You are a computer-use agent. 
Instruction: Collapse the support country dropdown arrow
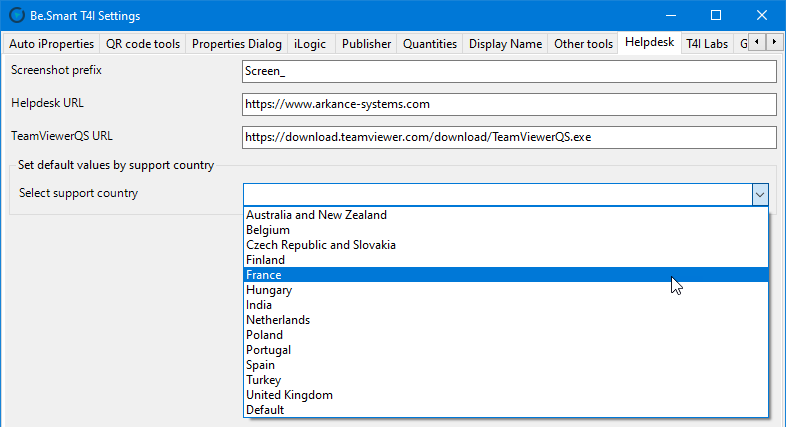760,194
